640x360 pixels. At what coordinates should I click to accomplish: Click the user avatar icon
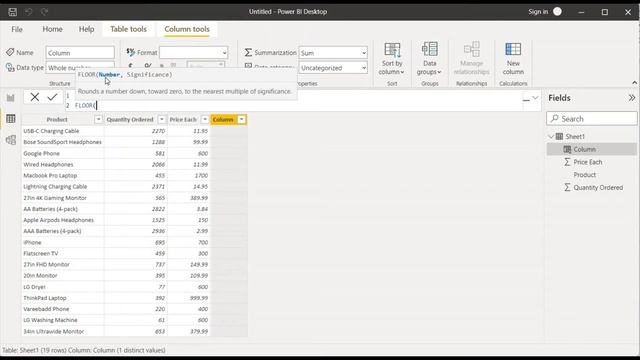coord(557,11)
